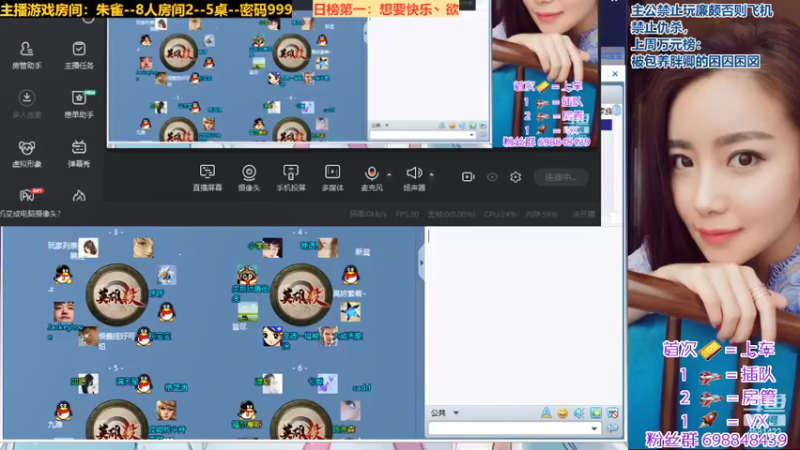Open the 主播任务 streamer tasks panel
This screenshot has width=800, height=450.
coord(79,55)
